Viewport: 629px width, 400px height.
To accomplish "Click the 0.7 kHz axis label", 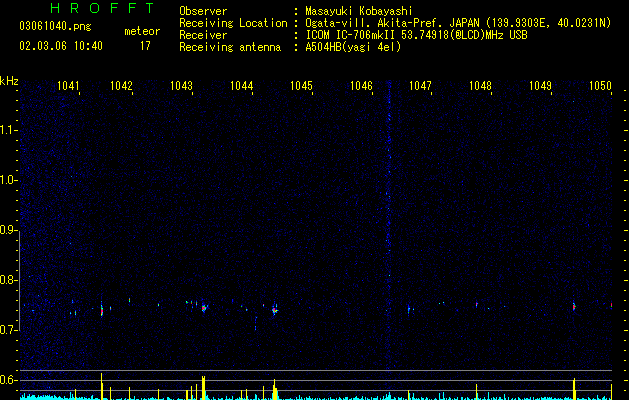I will pyautogui.click(x=8, y=330).
